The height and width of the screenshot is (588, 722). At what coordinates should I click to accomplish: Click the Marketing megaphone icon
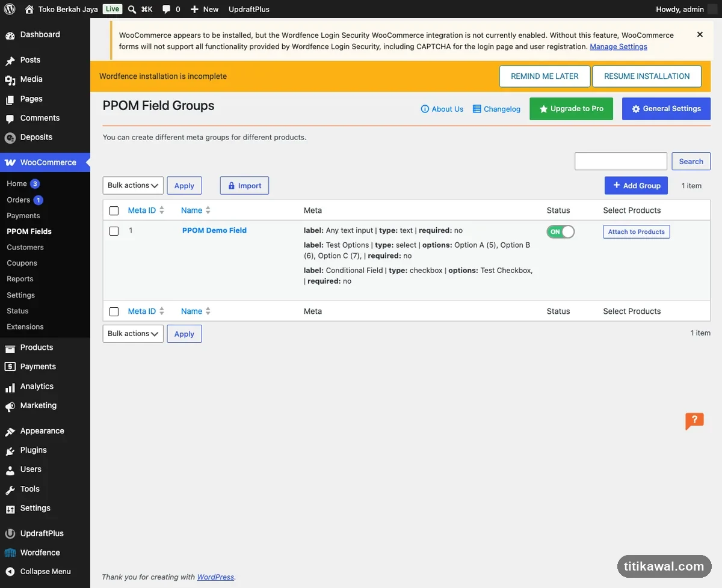(10, 406)
